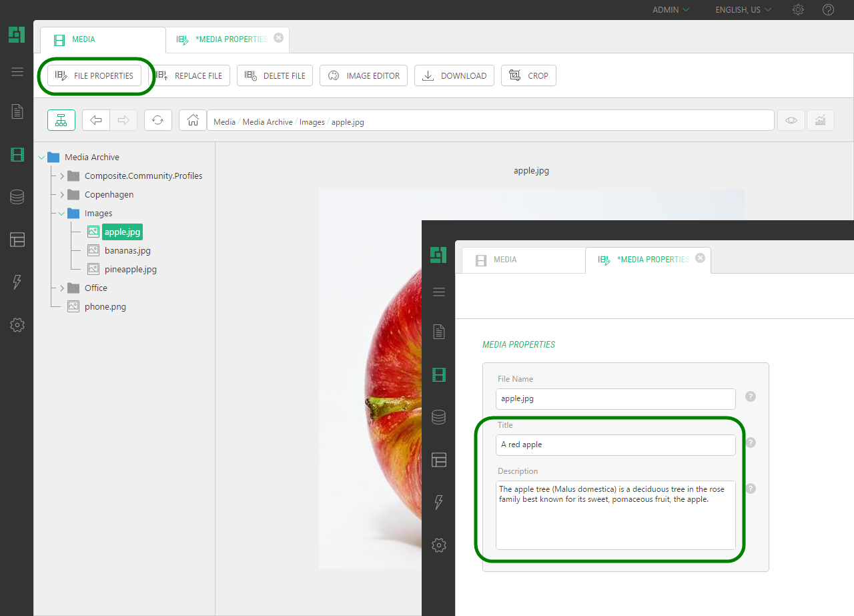854x616 pixels.
Task: Open the hamburger menu in left sidebar
Action: point(17,72)
